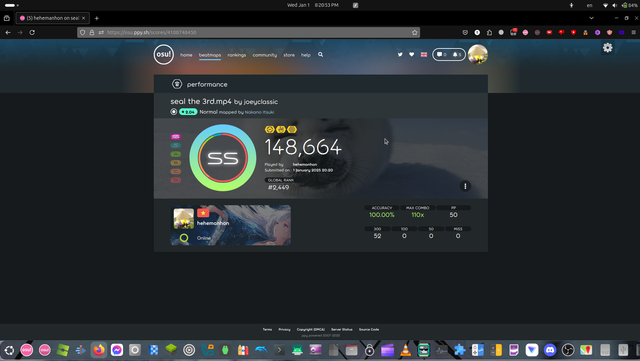Open the chat messages icon
This screenshot has height=361, width=640.
click(x=442, y=54)
